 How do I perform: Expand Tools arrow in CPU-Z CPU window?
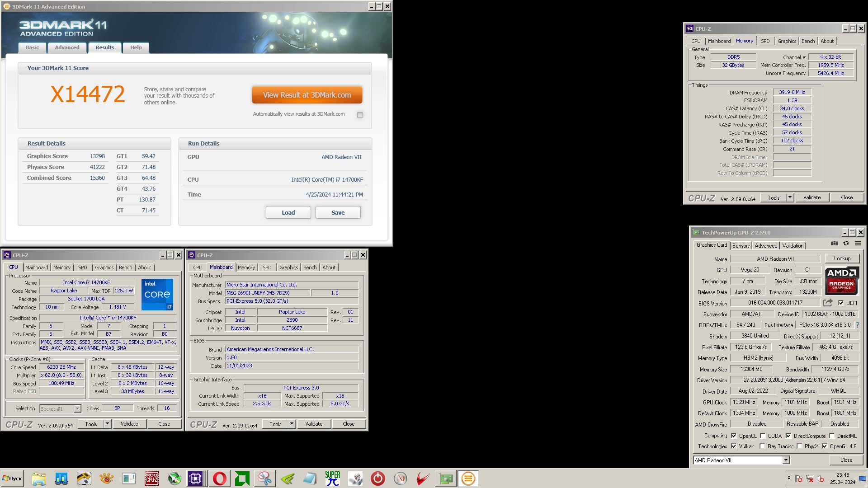pyautogui.click(x=107, y=424)
